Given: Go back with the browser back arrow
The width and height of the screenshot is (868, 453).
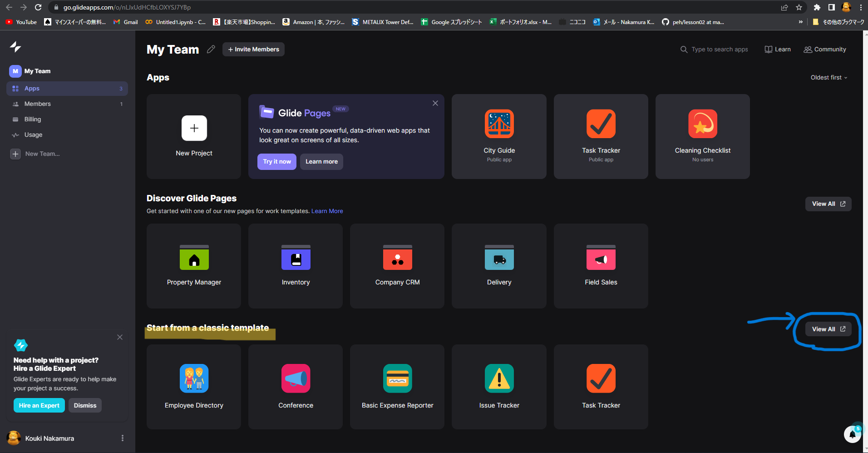Looking at the screenshot, I should [x=9, y=7].
